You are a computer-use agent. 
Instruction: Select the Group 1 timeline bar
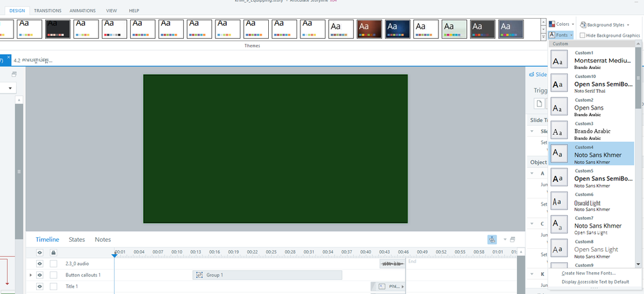[268, 275]
